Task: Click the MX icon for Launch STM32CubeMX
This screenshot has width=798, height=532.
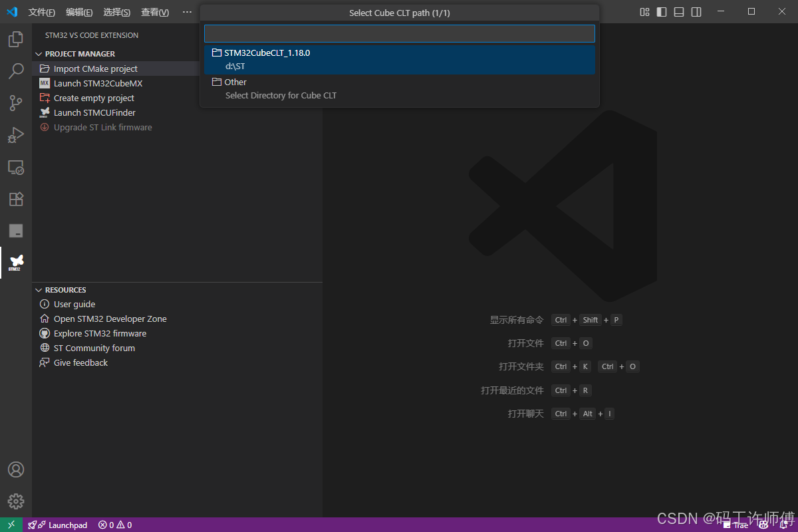Action: pos(45,83)
